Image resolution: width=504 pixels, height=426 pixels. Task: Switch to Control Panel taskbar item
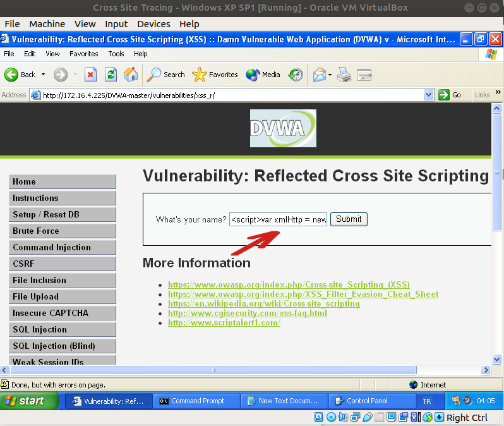(373, 401)
